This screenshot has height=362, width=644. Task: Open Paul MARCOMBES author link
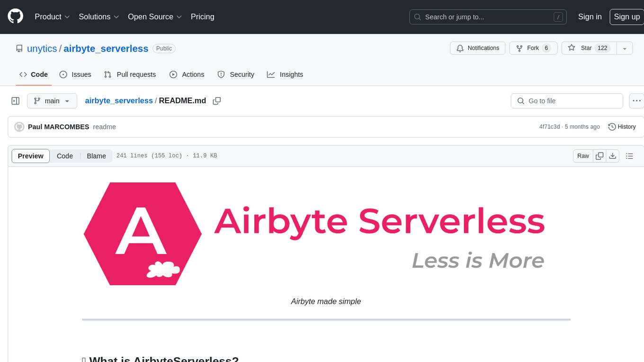tap(59, 127)
